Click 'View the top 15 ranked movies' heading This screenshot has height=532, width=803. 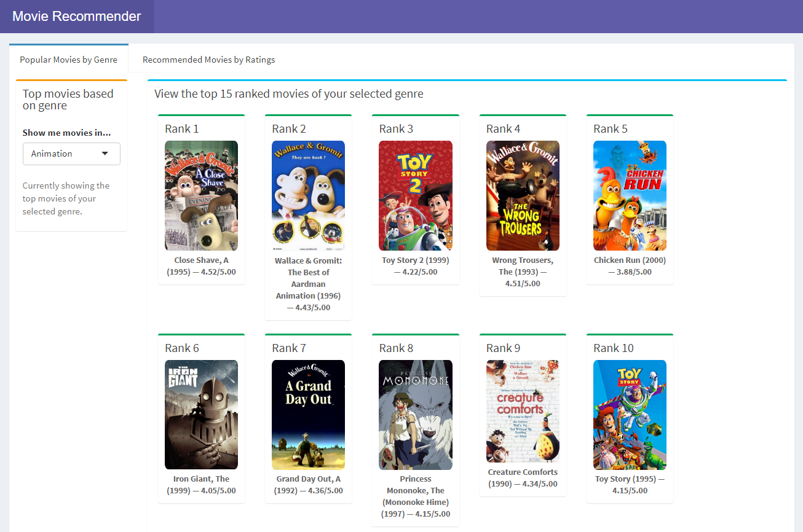coord(289,94)
